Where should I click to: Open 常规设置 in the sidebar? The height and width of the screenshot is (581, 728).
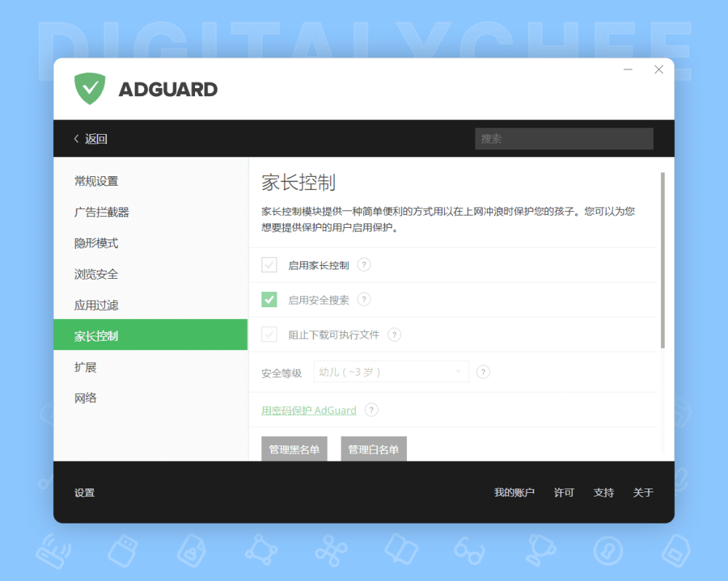[x=151, y=181]
